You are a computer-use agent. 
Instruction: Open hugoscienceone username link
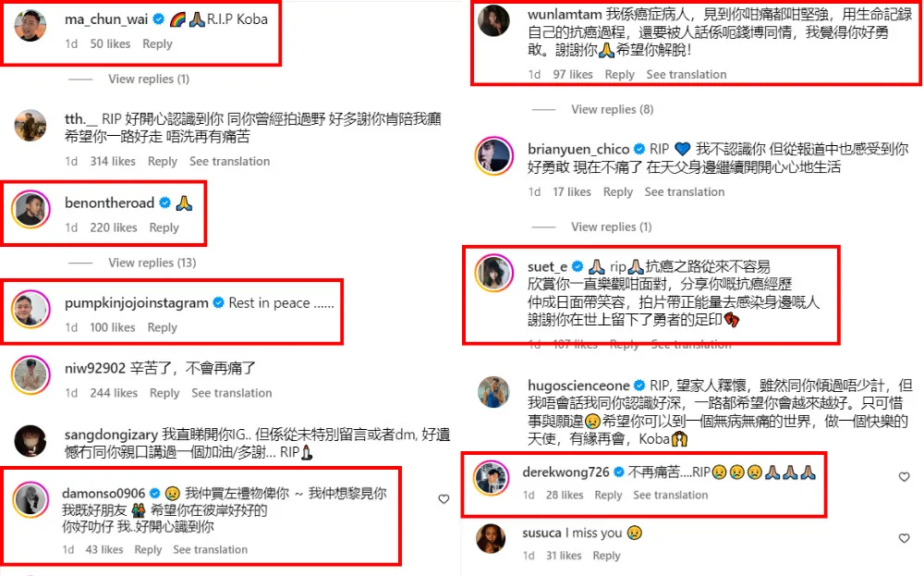click(578, 386)
